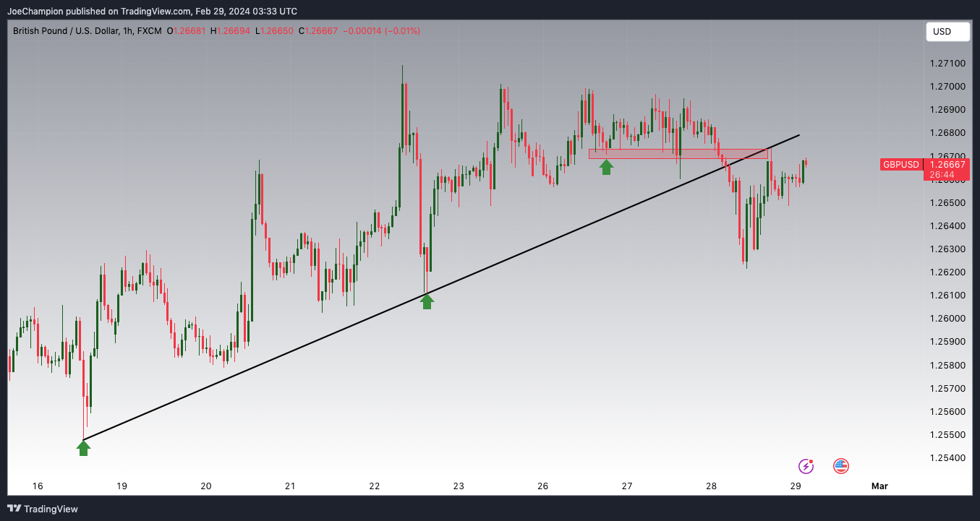Click the 1.26200 price axis label
The image size is (980, 521).
947,272
